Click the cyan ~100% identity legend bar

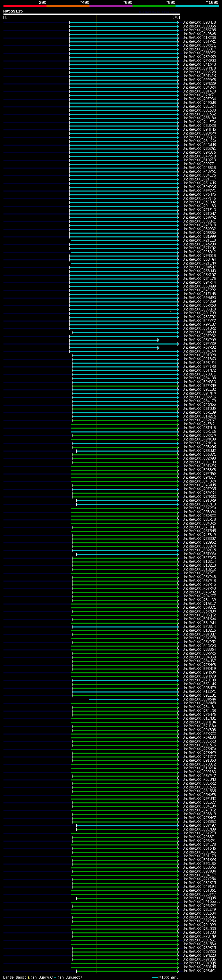(x=197, y=6)
